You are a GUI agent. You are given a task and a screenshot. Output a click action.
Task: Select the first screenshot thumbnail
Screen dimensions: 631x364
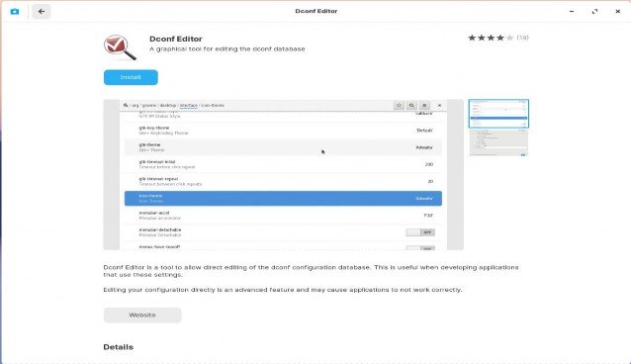[498, 114]
